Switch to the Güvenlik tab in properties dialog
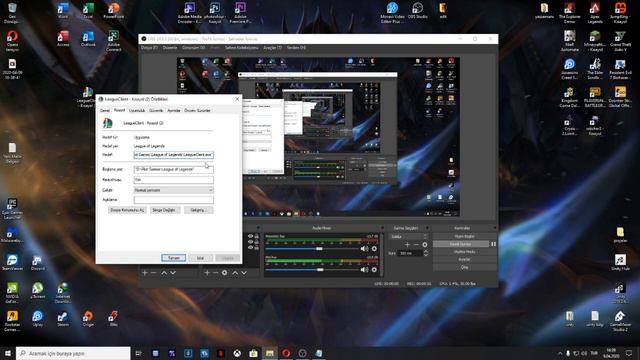This screenshot has height=360, width=640. (x=156, y=111)
